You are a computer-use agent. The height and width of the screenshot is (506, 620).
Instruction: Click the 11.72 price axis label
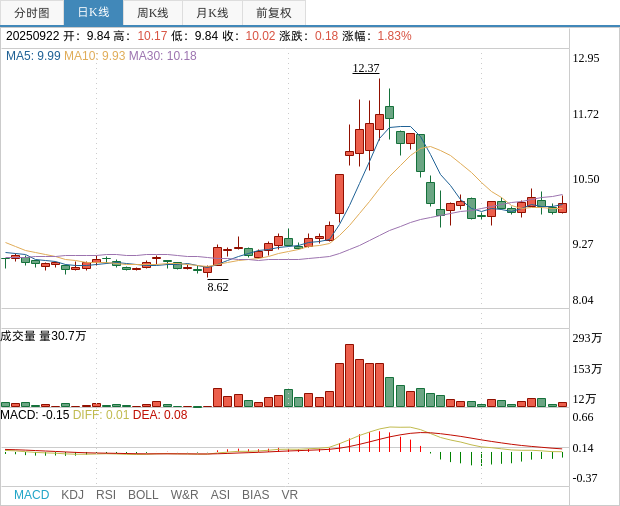586,114
